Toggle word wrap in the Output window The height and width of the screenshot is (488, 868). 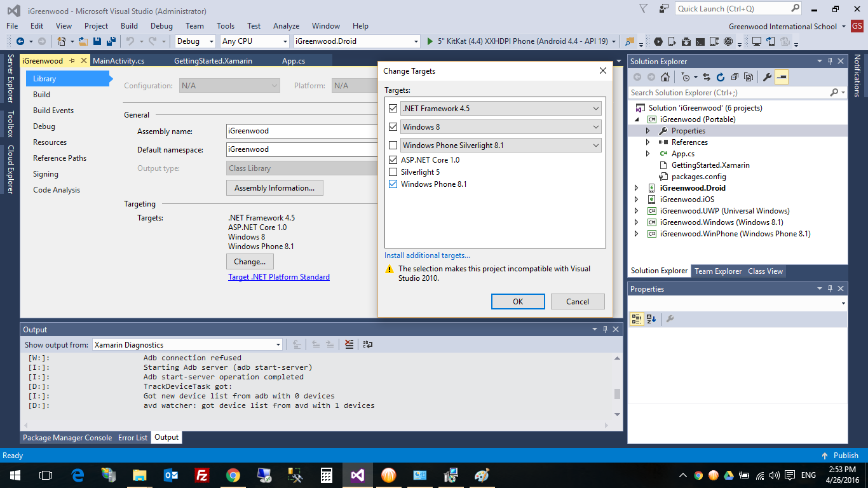(x=367, y=344)
